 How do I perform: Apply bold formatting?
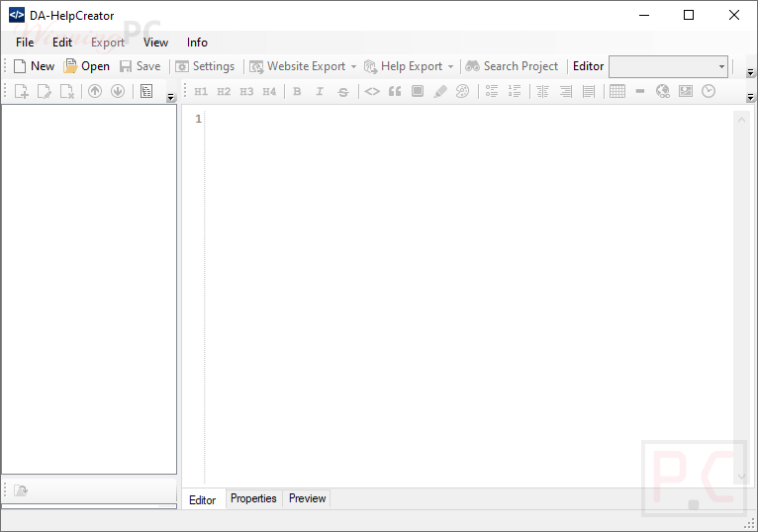(x=297, y=91)
